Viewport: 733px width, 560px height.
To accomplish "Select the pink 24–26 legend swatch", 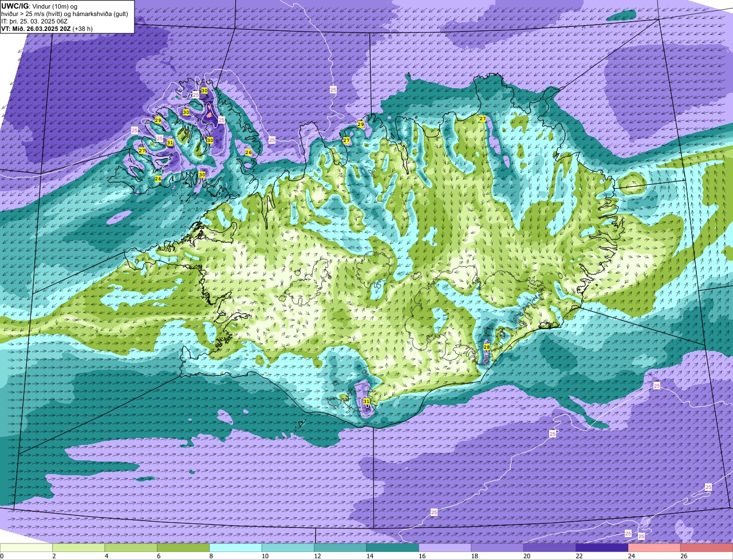I will (x=655, y=548).
